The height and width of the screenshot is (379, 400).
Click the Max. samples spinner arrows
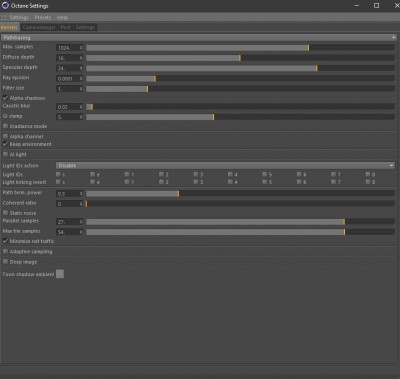coord(81,48)
